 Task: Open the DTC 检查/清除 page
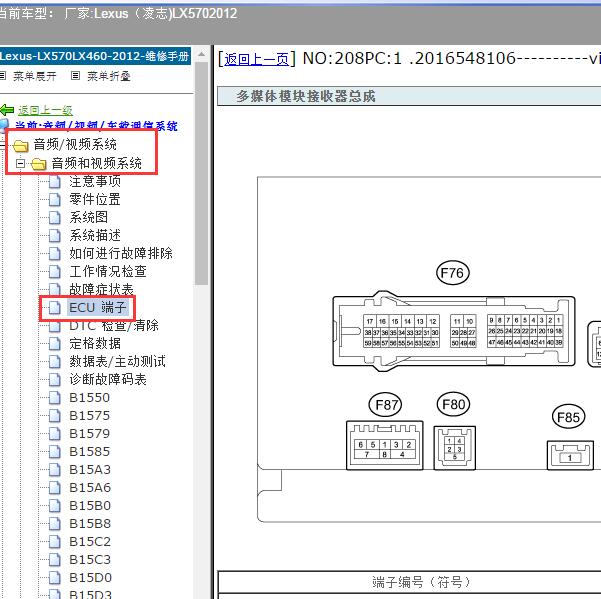(x=114, y=325)
